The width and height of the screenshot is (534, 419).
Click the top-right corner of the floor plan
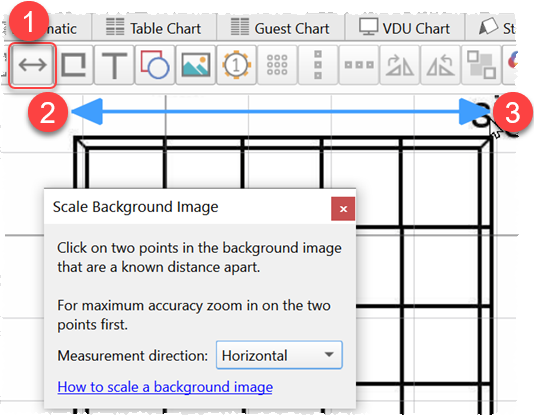(491, 138)
